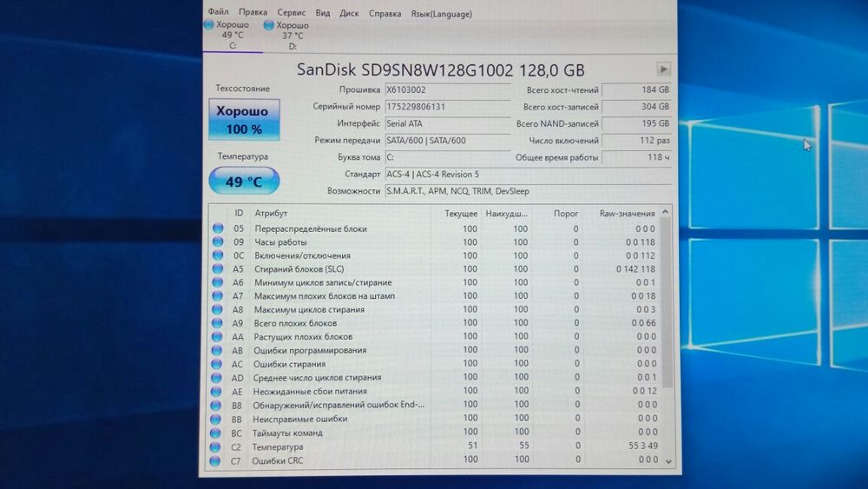The image size is (868, 489).
Task: Click the SanDisk SD9SN8W128G1002 128,0 GB title
Action: pyautogui.click(x=440, y=69)
